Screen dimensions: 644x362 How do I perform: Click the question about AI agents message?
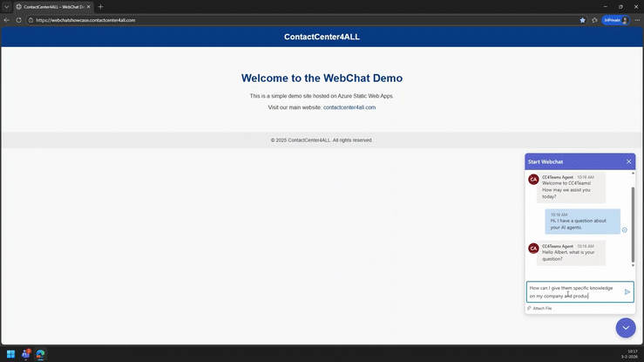(x=582, y=222)
